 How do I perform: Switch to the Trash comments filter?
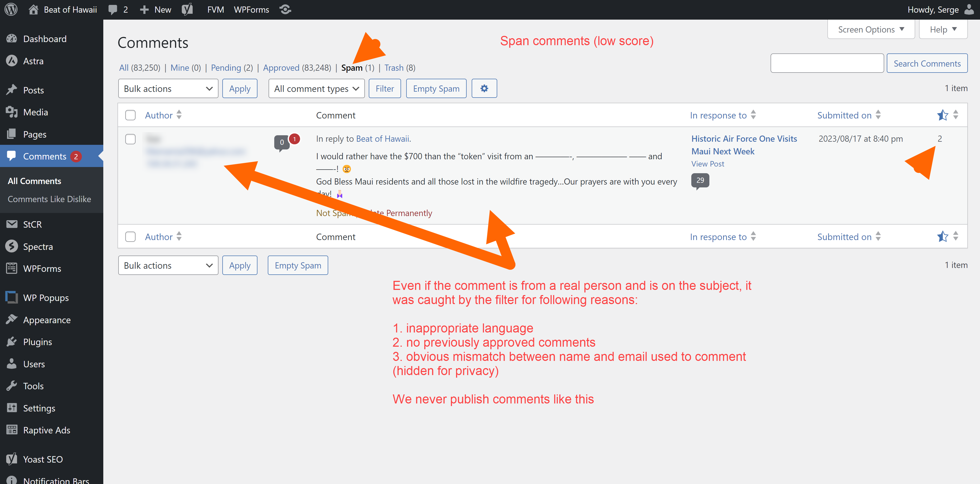click(x=394, y=67)
